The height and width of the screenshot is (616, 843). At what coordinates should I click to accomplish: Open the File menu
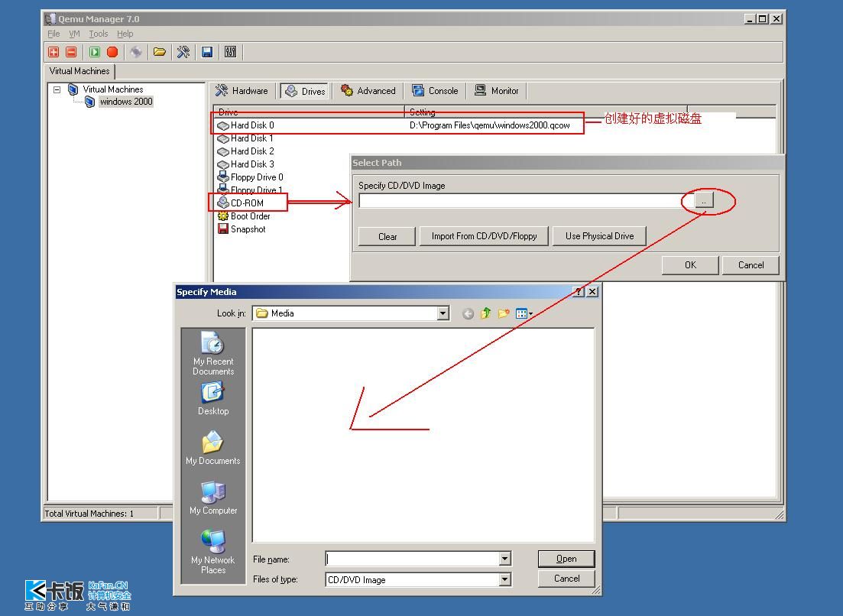tap(53, 34)
